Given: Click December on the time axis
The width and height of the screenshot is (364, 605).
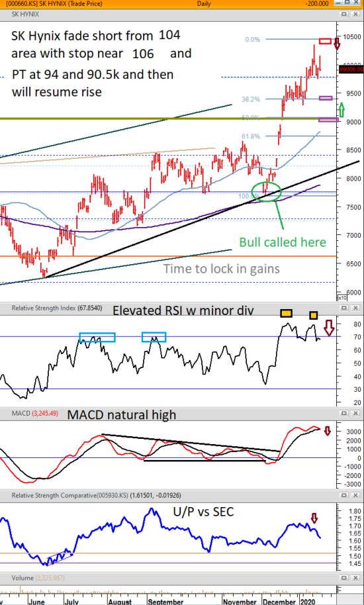Looking at the screenshot, I should tap(279, 602).
